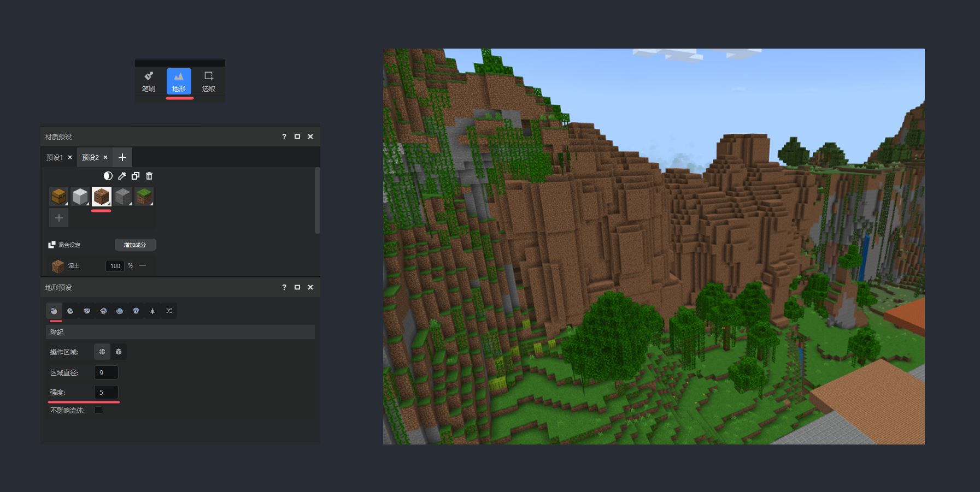The height and width of the screenshot is (492, 980).
Task: Remove the 泥土 component with minus
Action: [x=143, y=265]
